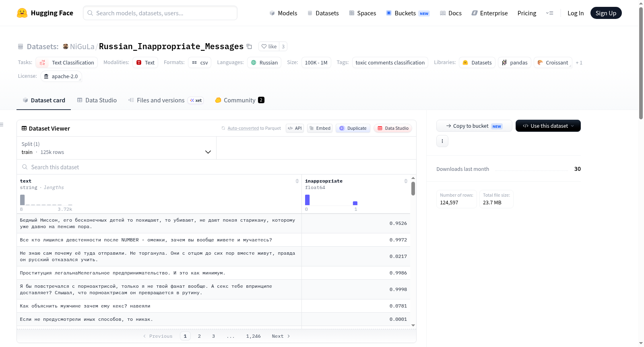Open the Croissant library tag
Image resolution: width=644 pixels, height=347 pixels.
553,62
